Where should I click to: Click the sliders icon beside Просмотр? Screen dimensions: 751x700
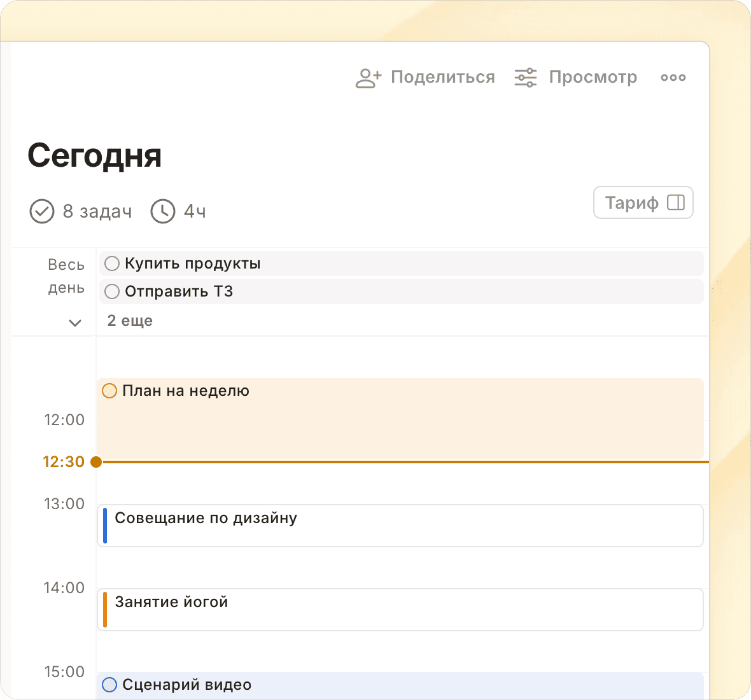pos(526,78)
